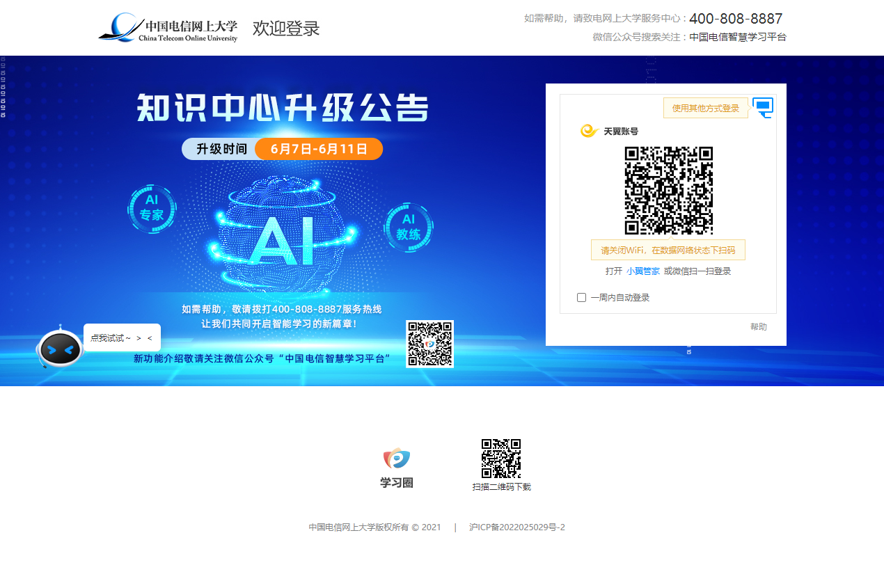
Task: Click the computer icon in the login panel corner
Action: (x=763, y=108)
